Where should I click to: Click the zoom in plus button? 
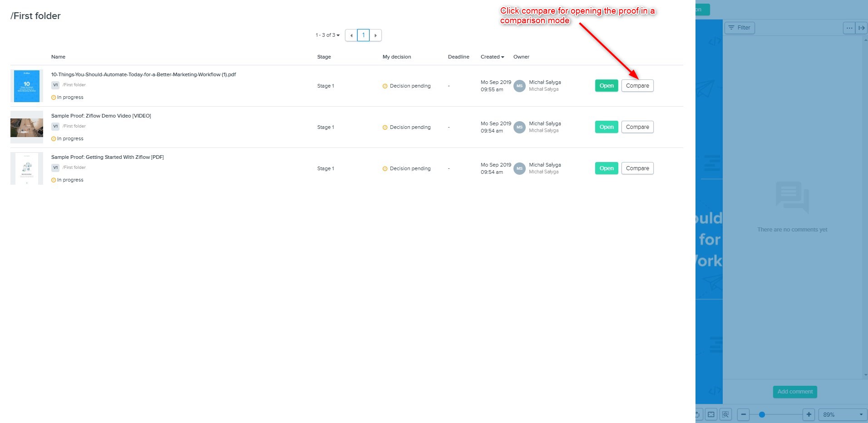click(809, 414)
